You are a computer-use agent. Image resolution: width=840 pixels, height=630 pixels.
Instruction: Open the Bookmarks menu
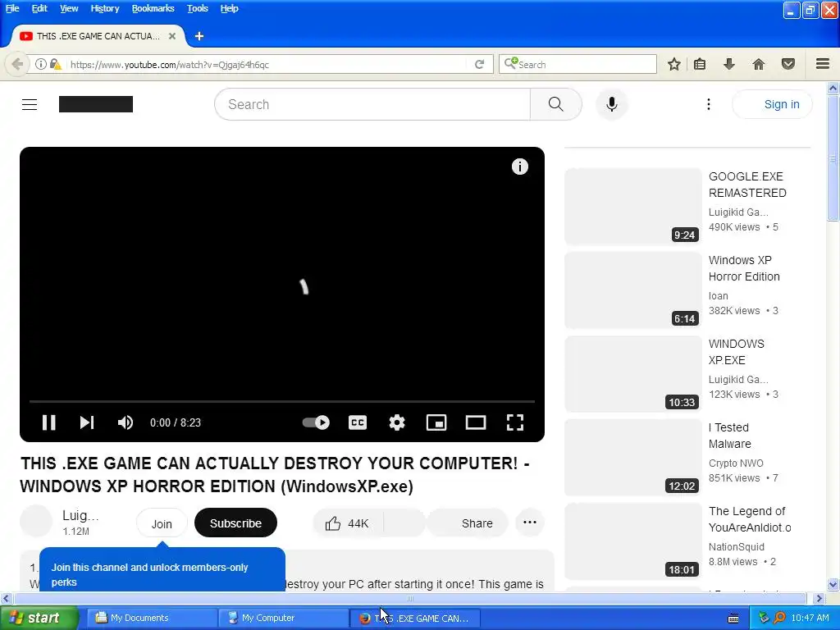tap(153, 8)
